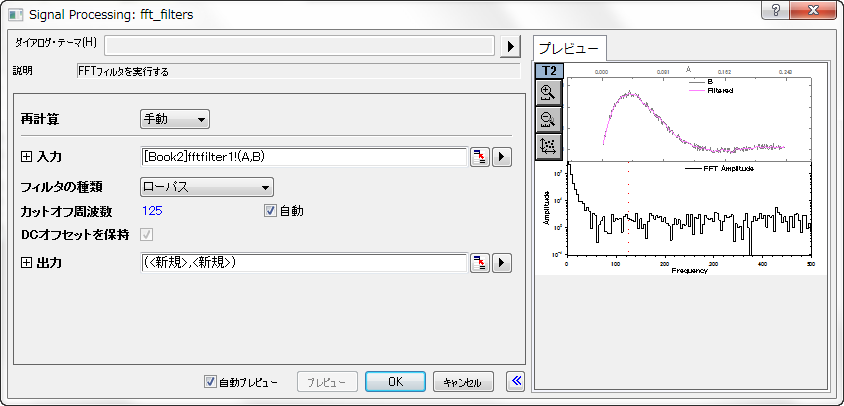
Task: Select the zoom out preview tool
Action: (548, 119)
